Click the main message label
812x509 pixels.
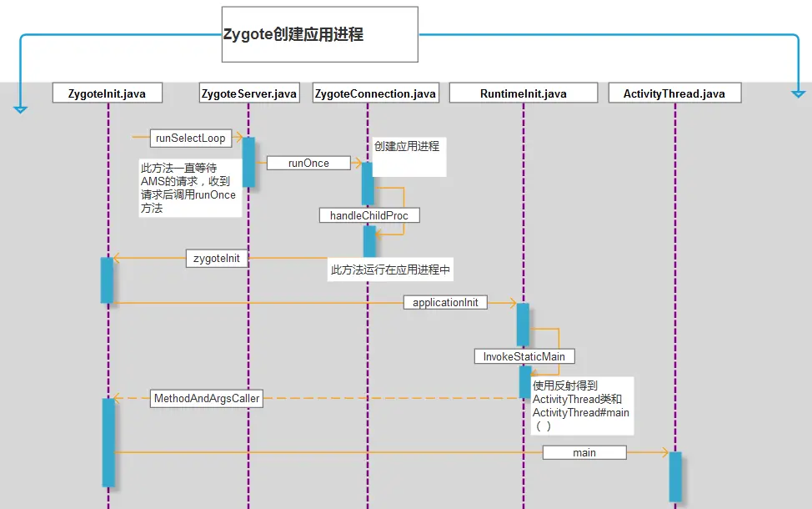click(584, 452)
